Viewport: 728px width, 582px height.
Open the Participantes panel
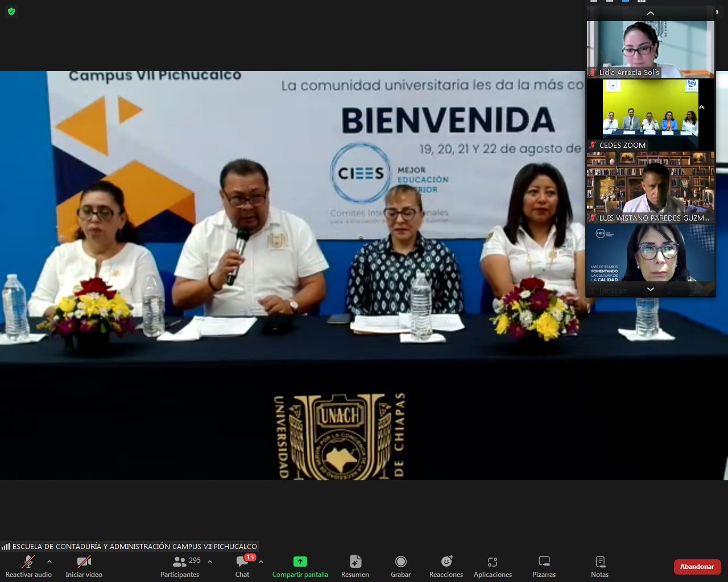(180, 566)
